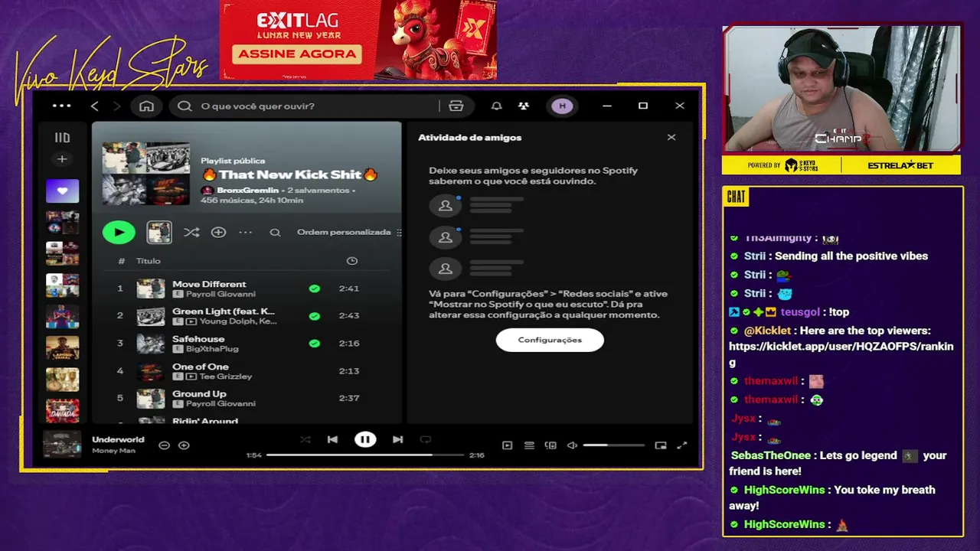Viewport: 980px width, 551px height.
Task: Open the 'Ordem personalizada' sort dropdown
Action: (348, 232)
